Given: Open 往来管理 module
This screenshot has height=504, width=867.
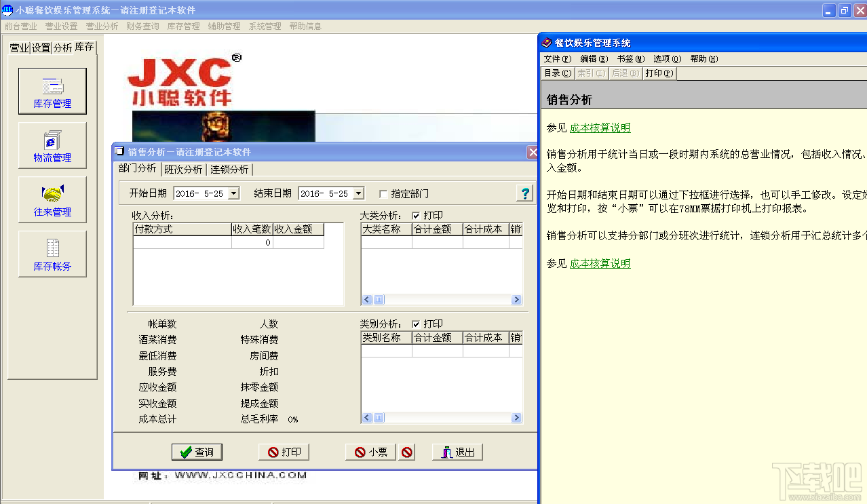Looking at the screenshot, I should pyautogui.click(x=52, y=199).
